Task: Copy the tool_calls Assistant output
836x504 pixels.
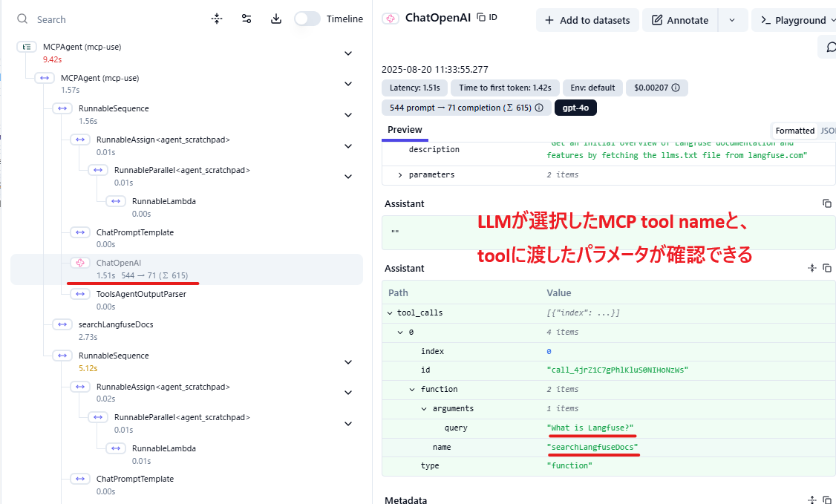Action: [827, 268]
